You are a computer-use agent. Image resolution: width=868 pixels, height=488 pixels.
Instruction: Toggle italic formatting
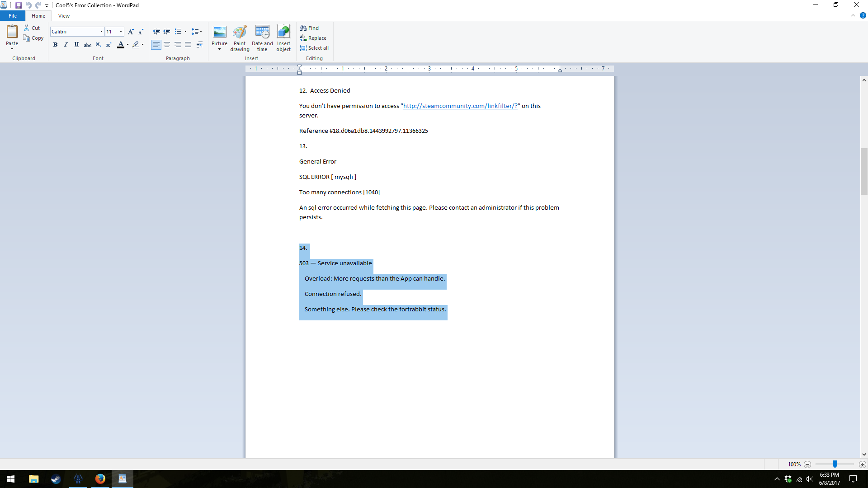(66, 45)
